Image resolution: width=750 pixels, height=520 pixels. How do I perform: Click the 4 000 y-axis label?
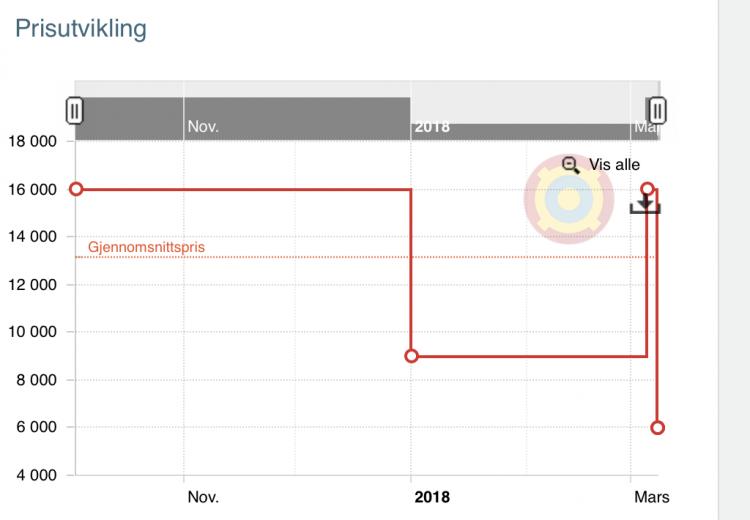click(x=36, y=475)
